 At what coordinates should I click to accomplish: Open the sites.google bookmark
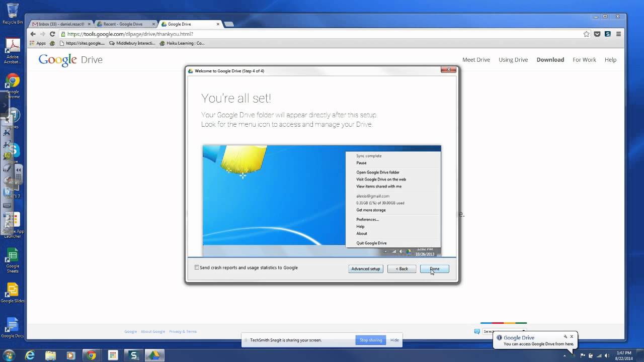(82, 43)
